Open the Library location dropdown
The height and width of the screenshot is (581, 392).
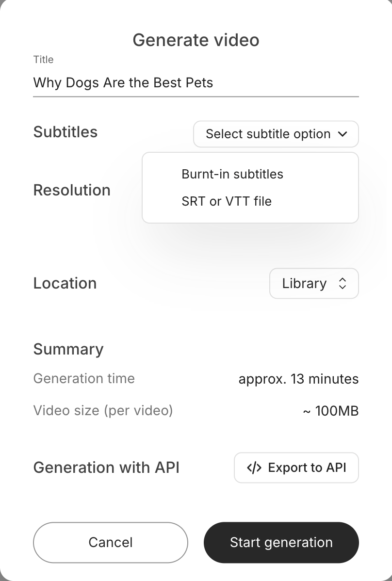point(314,283)
